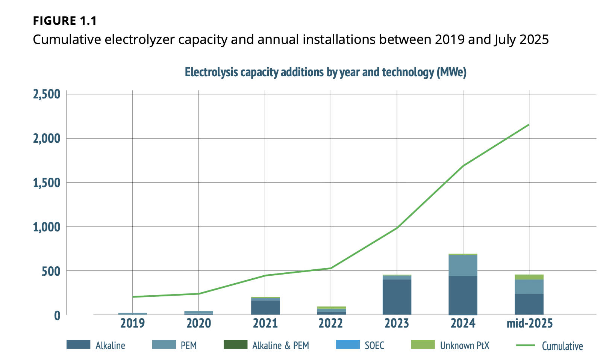The width and height of the screenshot is (615, 364).
Task: Expand details for the 2023 bar
Action: (397, 295)
